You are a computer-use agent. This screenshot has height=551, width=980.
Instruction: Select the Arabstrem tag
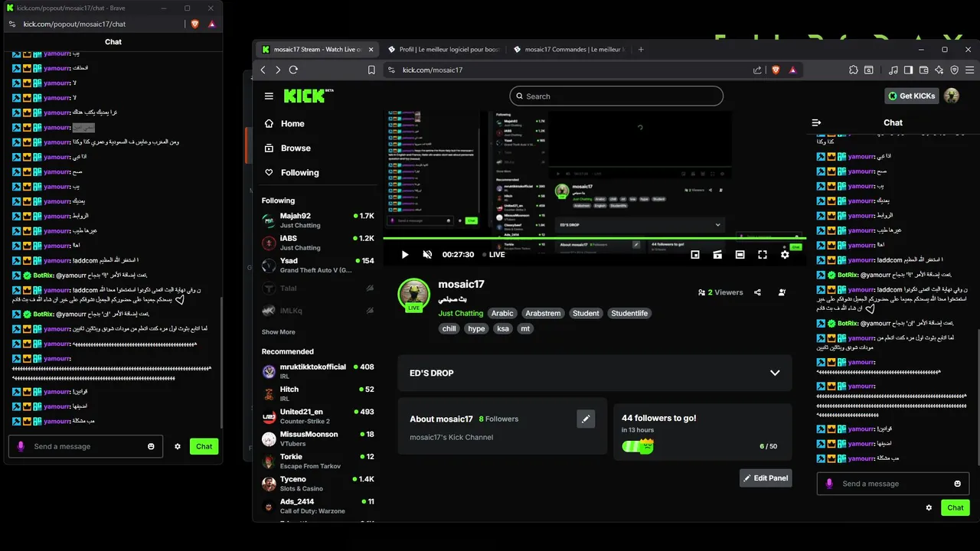tap(544, 313)
